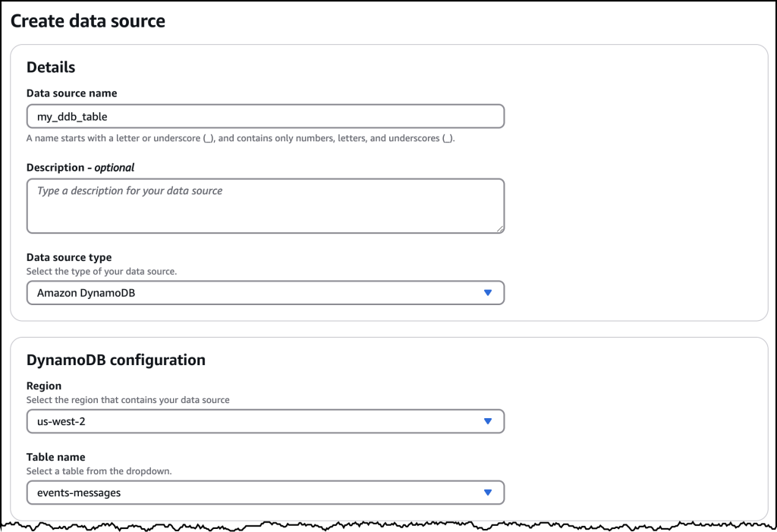Click the Create data source page title
This screenshot has width=777, height=532.
pyautogui.click(x=88, y=21)
